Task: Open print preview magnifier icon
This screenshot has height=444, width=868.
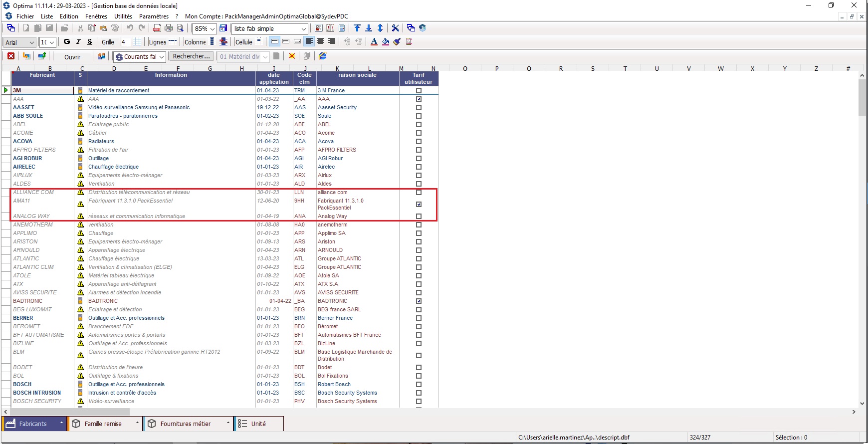Action: pos(180,28)
